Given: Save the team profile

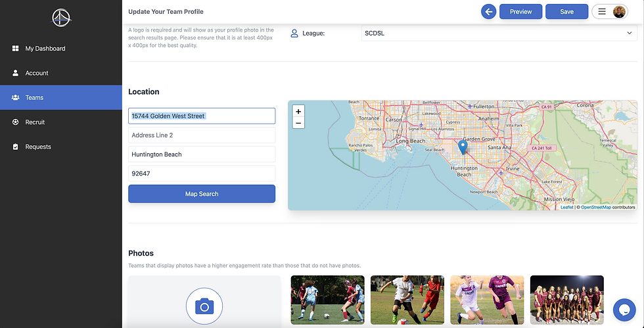Looking at the screenshot, I should pyautogui.click(x=566, y=12).
